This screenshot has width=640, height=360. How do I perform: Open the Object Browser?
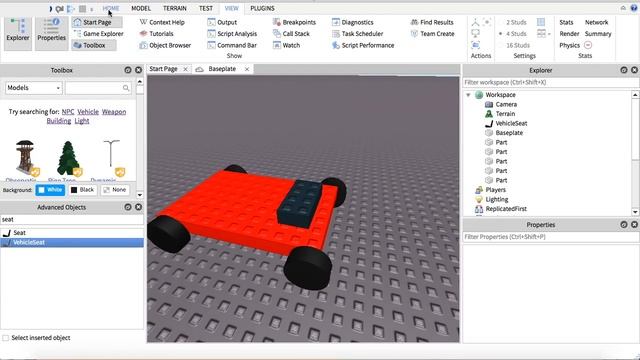(165, 45)
